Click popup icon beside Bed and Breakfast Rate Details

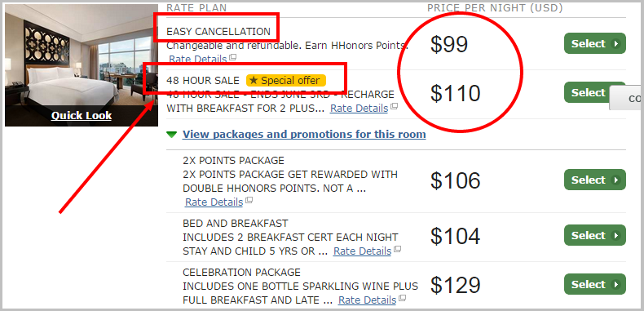coord(397,249)
